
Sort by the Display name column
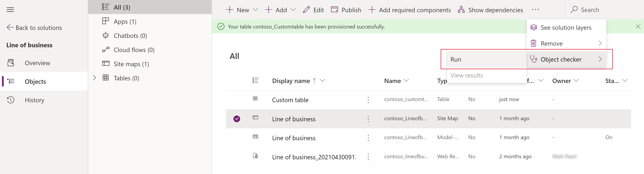pyautogui.click(x=291, y=81)
